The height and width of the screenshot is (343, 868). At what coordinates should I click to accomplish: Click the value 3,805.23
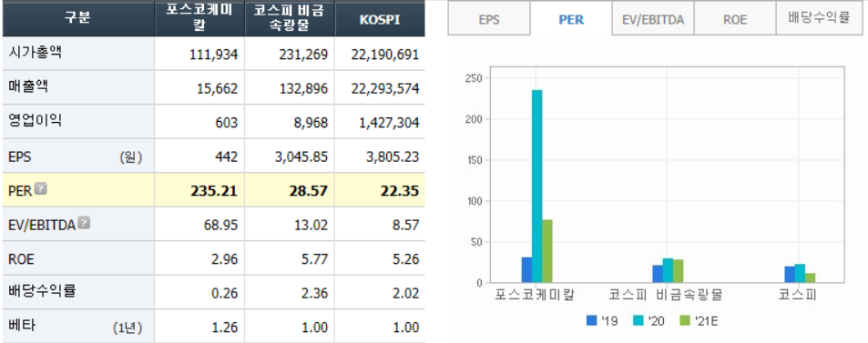tap(393, 157)
